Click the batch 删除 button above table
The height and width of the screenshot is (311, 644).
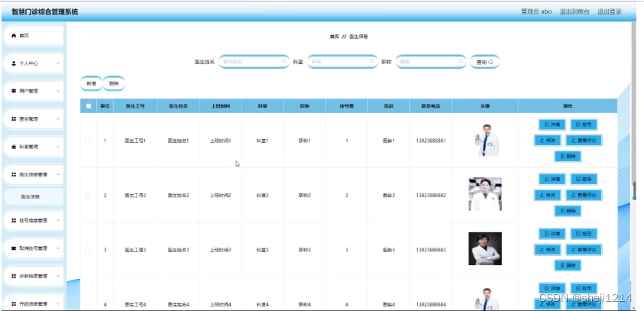point(114,83)
